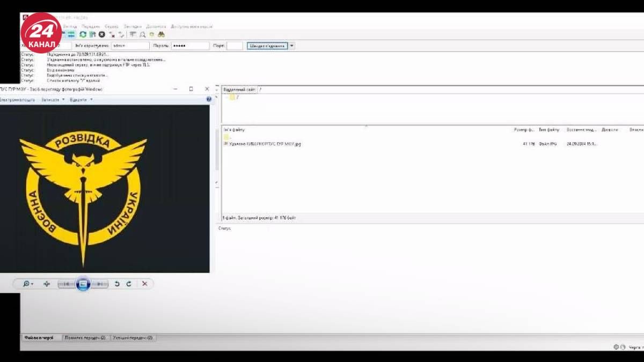Screen dimensions: 644x362
Task: Click the cancel current operation toolbar icon
Action: [102, 35]
